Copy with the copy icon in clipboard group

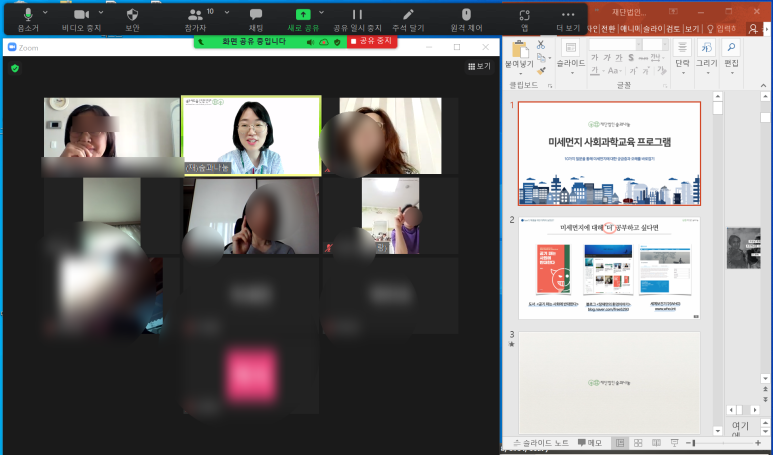[540, 58]
